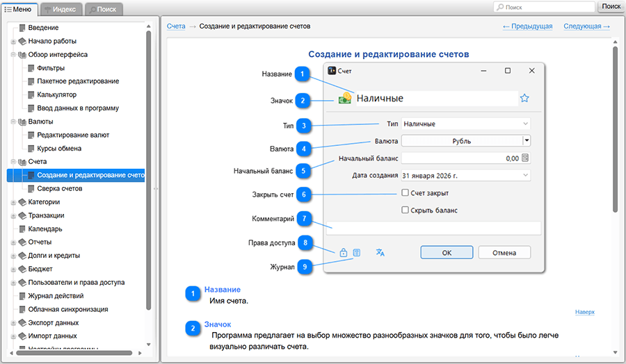Expand the Категории tree node
This screenshot has height=364, width=626.
13,203
